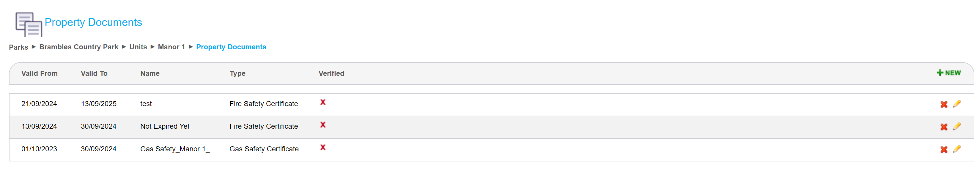
Task: Sort by Valid From column header
Action: coord(39,73)
